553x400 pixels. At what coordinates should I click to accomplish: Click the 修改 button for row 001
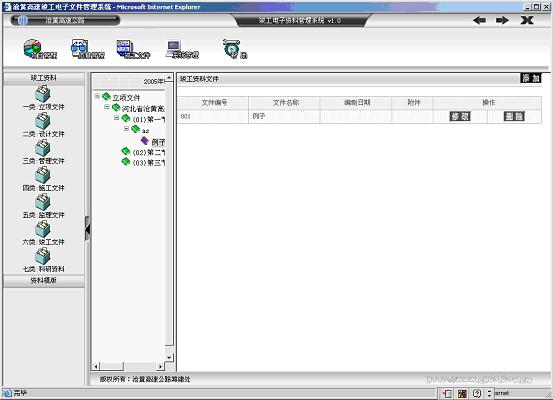coord(460,116)
